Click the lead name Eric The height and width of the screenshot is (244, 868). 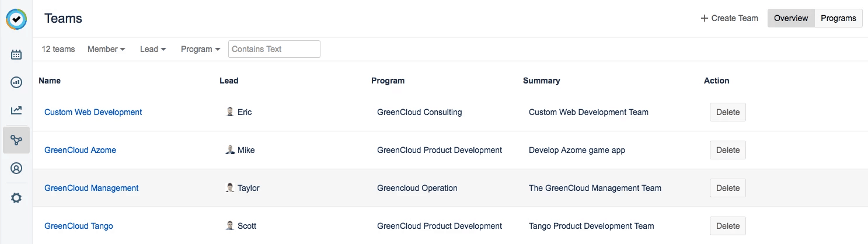pyautogui.click(x=245, y=112)
